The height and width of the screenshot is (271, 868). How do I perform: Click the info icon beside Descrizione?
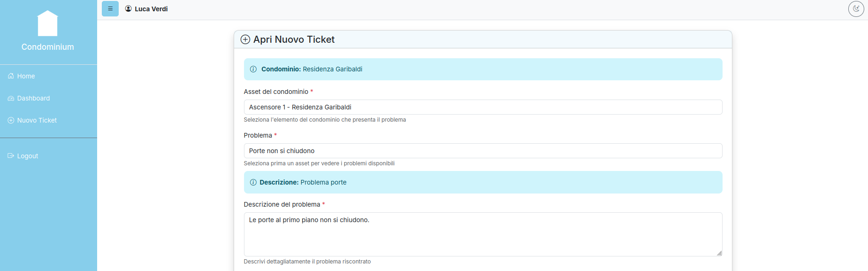coord(253,182)
